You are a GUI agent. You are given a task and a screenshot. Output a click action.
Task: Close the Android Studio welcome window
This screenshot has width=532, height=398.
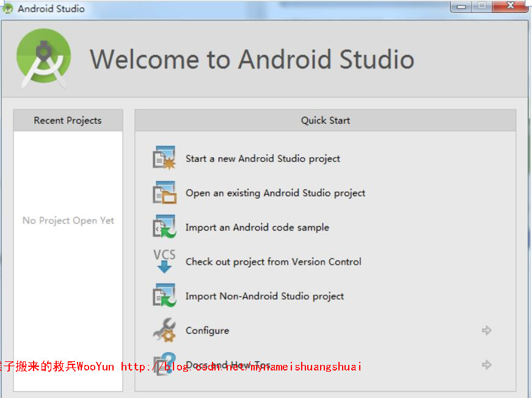coord(510,6)
